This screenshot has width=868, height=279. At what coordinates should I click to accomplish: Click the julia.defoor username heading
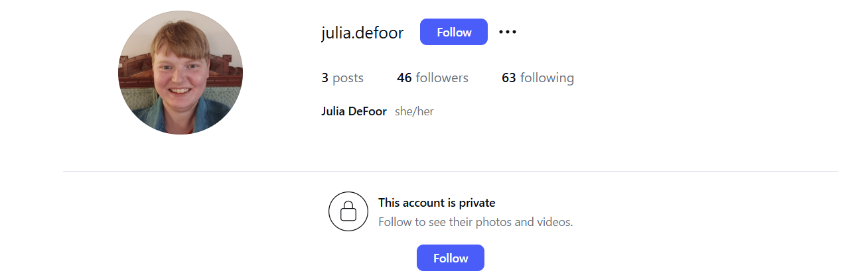click(x=362, y=32)
